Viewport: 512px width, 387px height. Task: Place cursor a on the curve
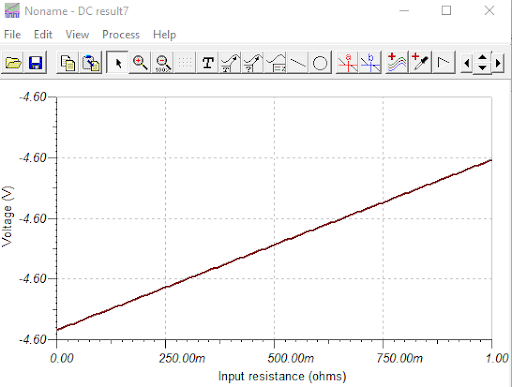tap(347, 63)
